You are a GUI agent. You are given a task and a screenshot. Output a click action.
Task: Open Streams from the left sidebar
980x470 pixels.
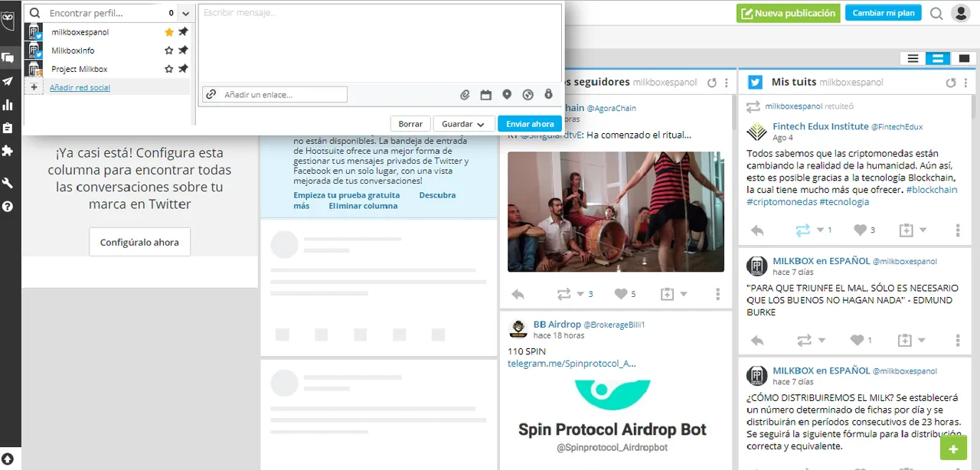8,57
